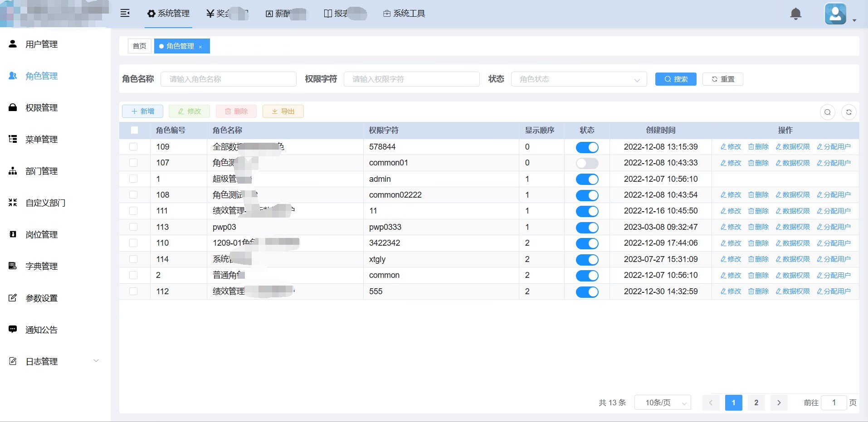
Task: Focus the 前往 page number field
Action: coord(834,403)
